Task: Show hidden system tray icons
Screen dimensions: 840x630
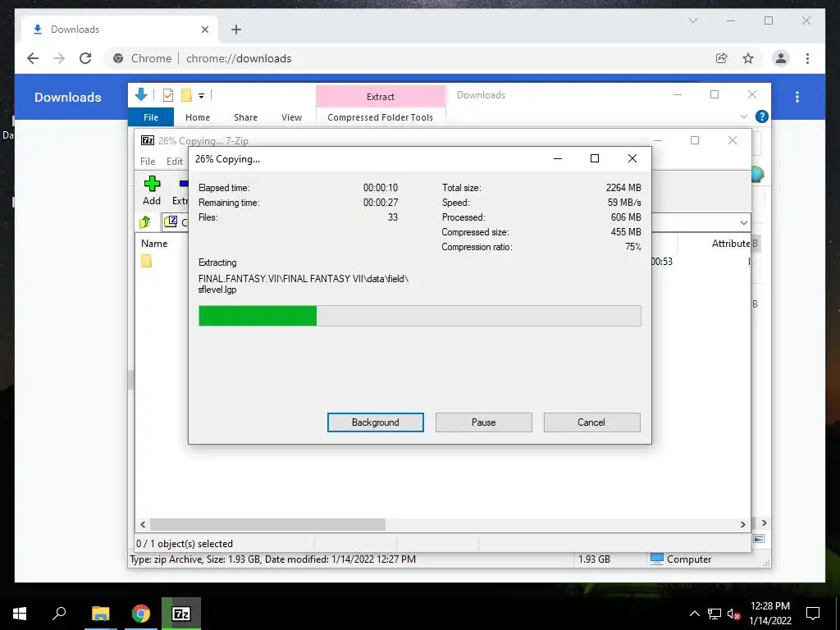Action: point(694,614)
